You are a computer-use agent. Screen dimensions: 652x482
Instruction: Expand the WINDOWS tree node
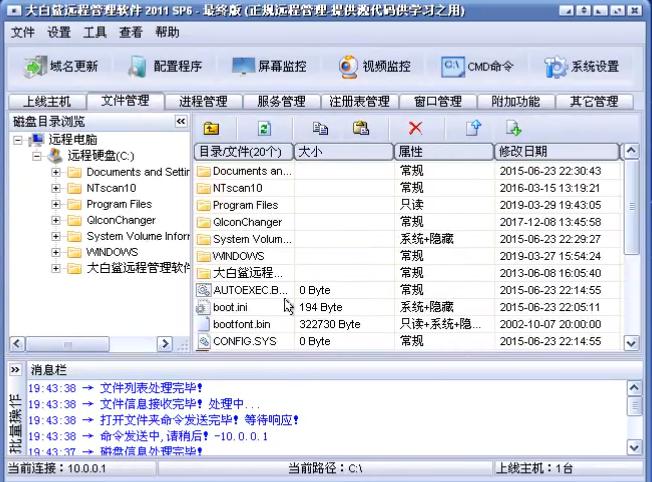(x=56, y=252)
